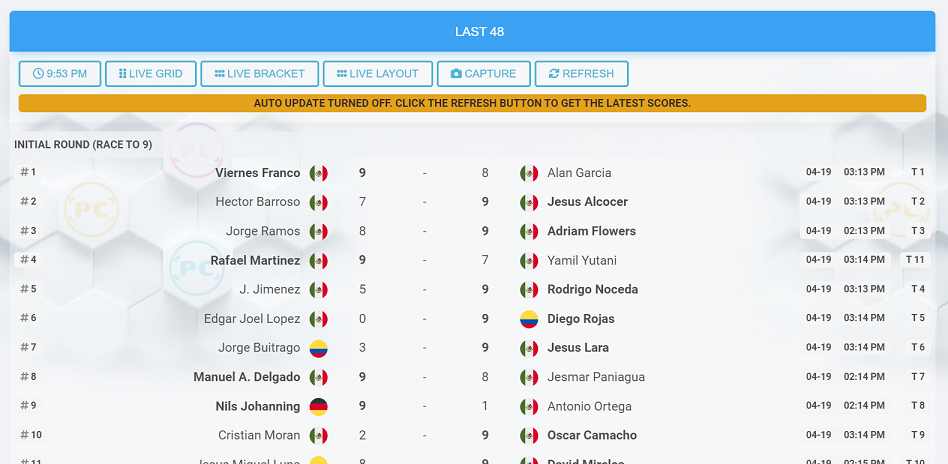Click the clock icon on 9:53 PM button
This screenshot has height=464, width=948.
pos(38,74)
